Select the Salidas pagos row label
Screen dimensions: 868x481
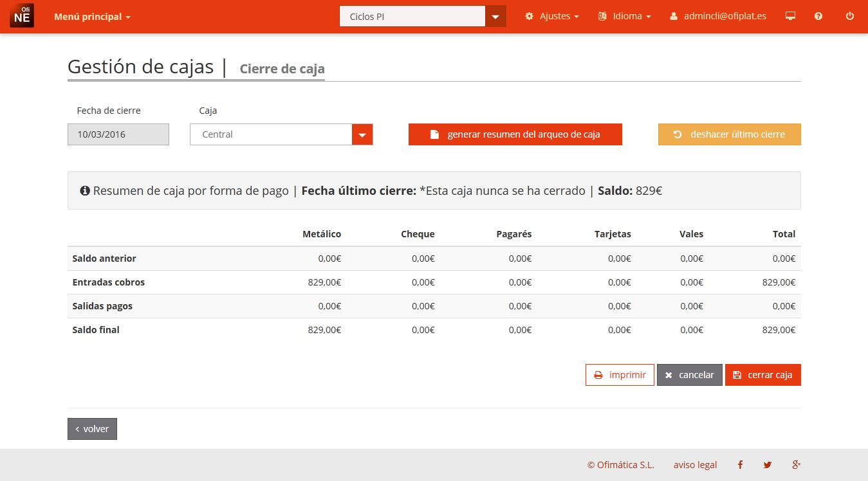[x=102, y=306]
